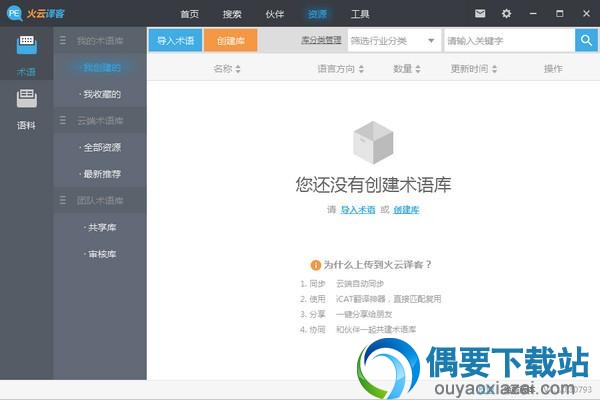Viewport: 600px width, 400px height.
Task: Open the 库分类管理 link
Action: point(321,40)
